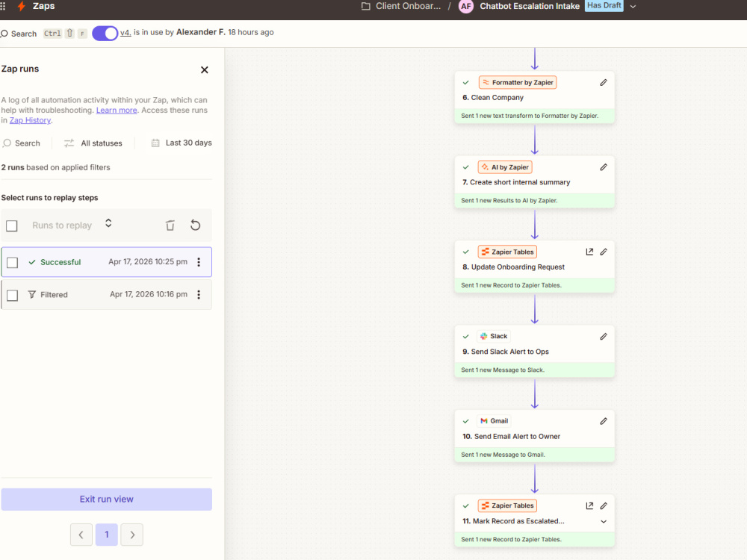
Task: Click step 6 success checkmark
Action: [x=466, y=82]
